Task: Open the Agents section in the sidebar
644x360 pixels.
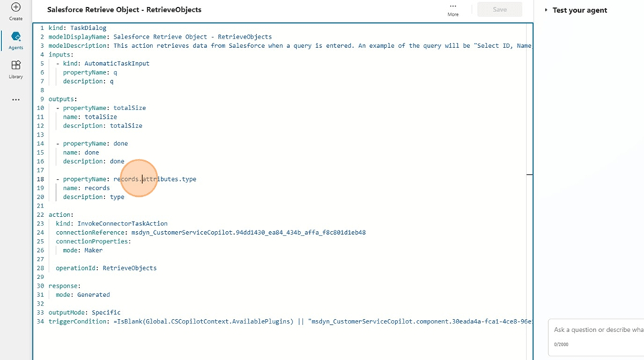Action: [x=16, y=38]
